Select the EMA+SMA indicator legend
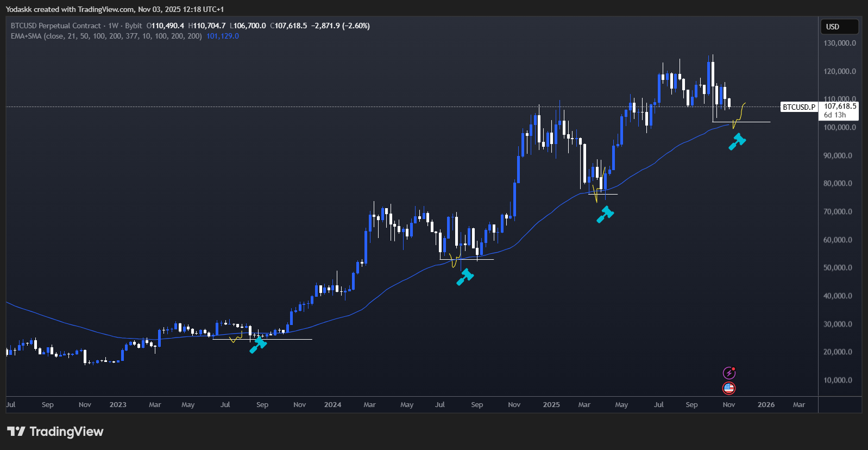This screenshot has width=868, height=450. pyautogui.click(x=106, y=36)
